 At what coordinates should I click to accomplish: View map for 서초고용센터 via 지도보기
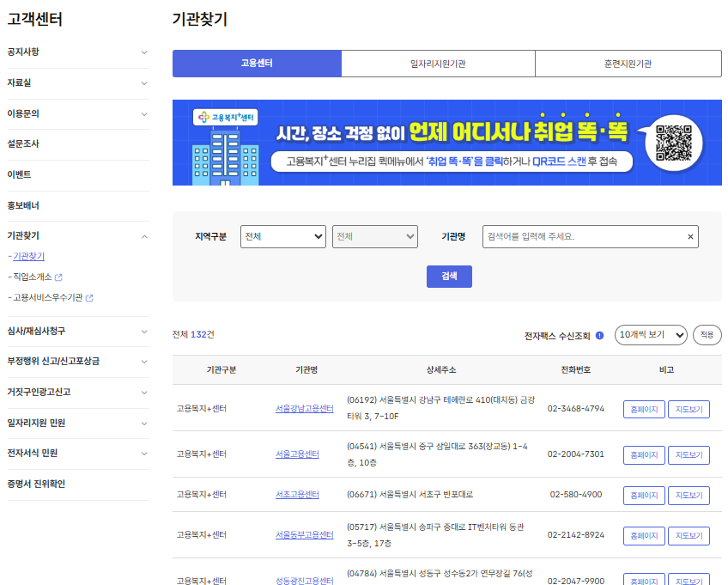pos(688,495)
